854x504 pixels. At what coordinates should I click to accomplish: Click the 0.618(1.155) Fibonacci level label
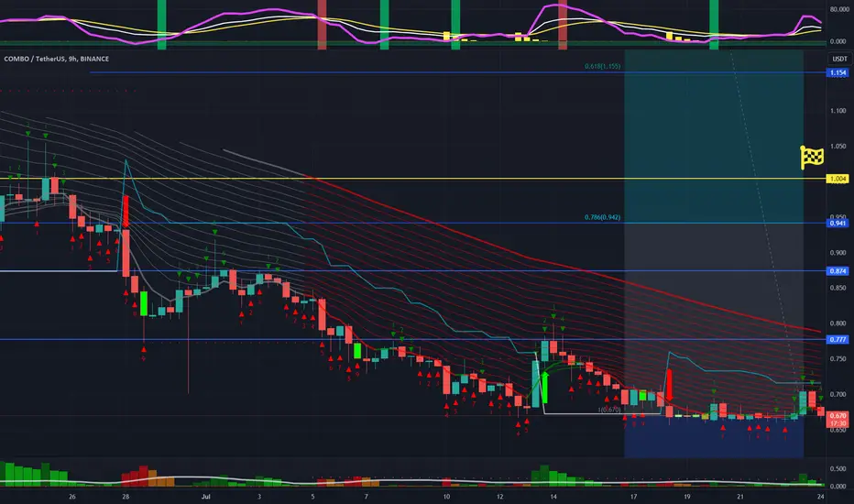(x=602, y=67)
